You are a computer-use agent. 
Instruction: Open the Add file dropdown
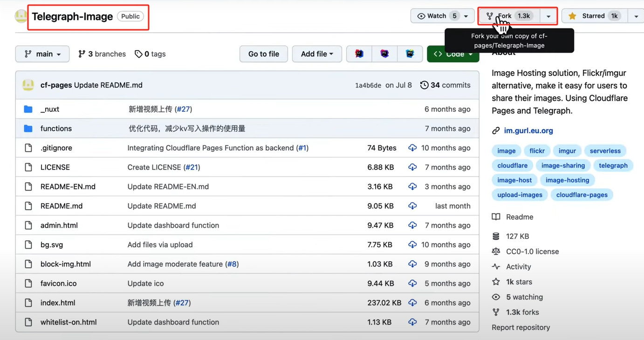[x=317, y=54]
